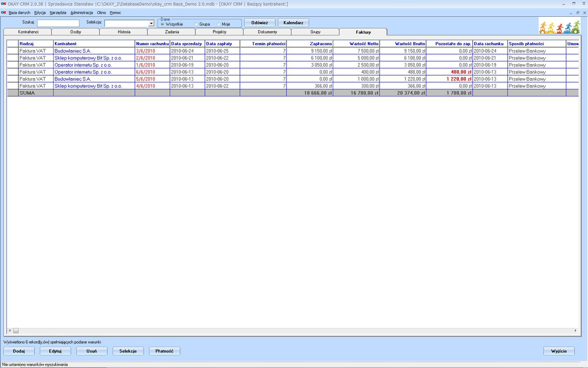Select invoice number 4/6/2010
The height and width of the screenshot is (368, 588).
[x=152, y=86]
